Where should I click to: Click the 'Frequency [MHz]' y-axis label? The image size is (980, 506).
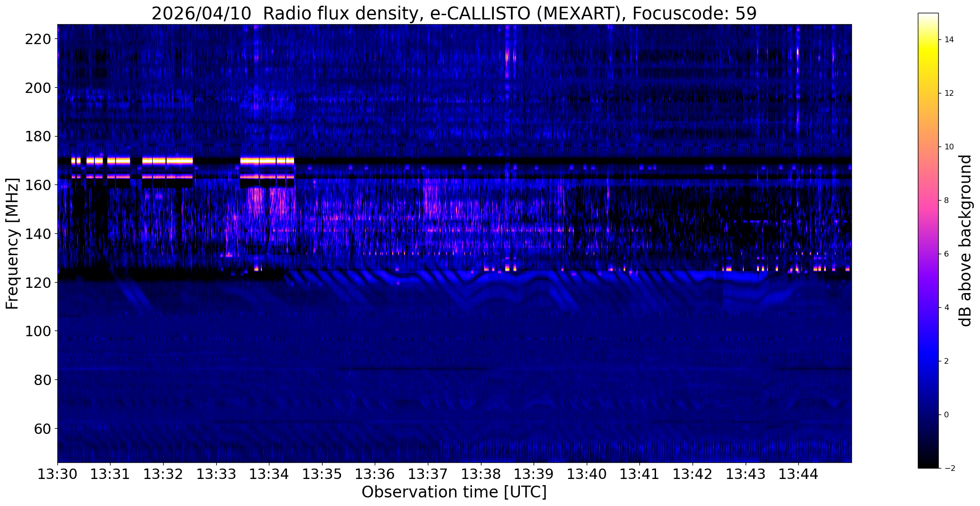tap(12, 244)
